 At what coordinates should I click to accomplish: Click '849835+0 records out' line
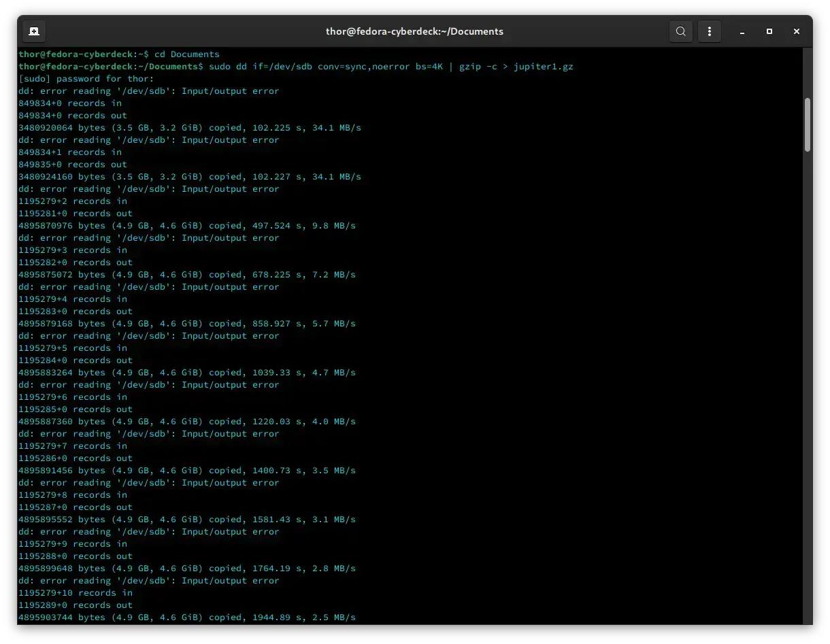[x=73, y=164]
